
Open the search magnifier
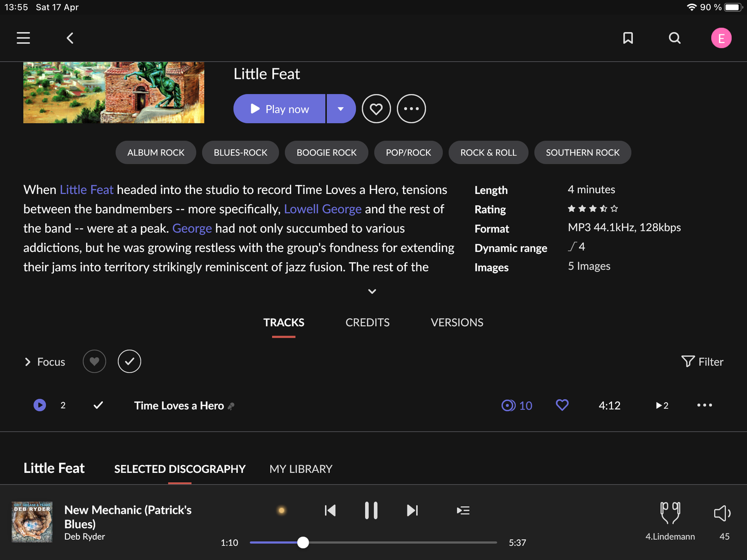click(674, 38)
